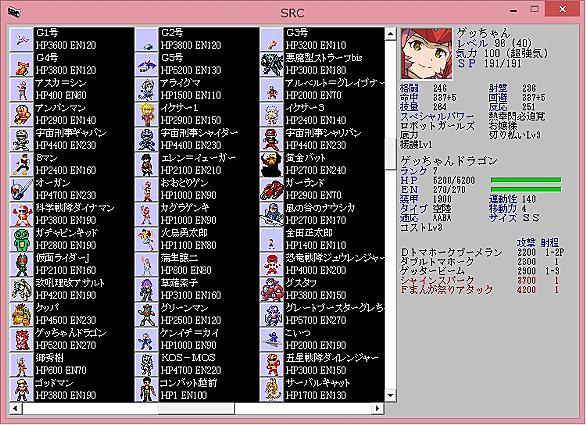Image resolution: width=586 pixels, height=425 pixels.
Task: Pick the ガチャピンキッド unit icon
Action: coord(21,240)
